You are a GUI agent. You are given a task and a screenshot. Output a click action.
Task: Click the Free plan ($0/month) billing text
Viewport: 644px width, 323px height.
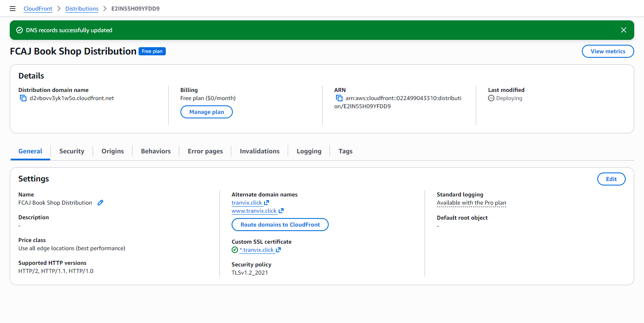[x=208, y=98]
